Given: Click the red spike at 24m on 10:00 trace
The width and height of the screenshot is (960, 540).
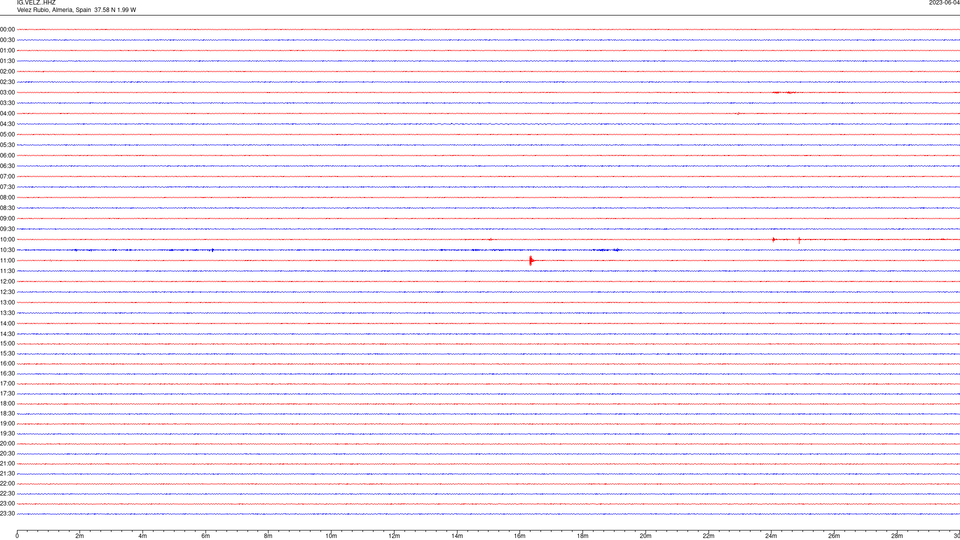Looking at the screenshot, I should click(774, 239).
